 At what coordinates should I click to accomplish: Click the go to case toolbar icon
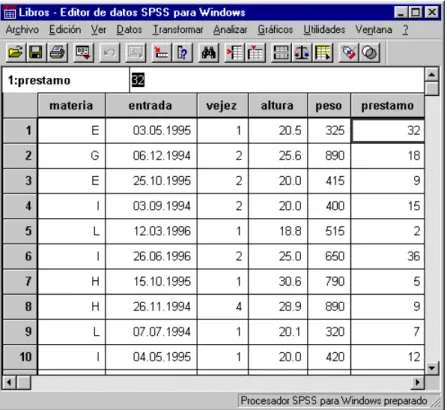[x=161, y=53]
